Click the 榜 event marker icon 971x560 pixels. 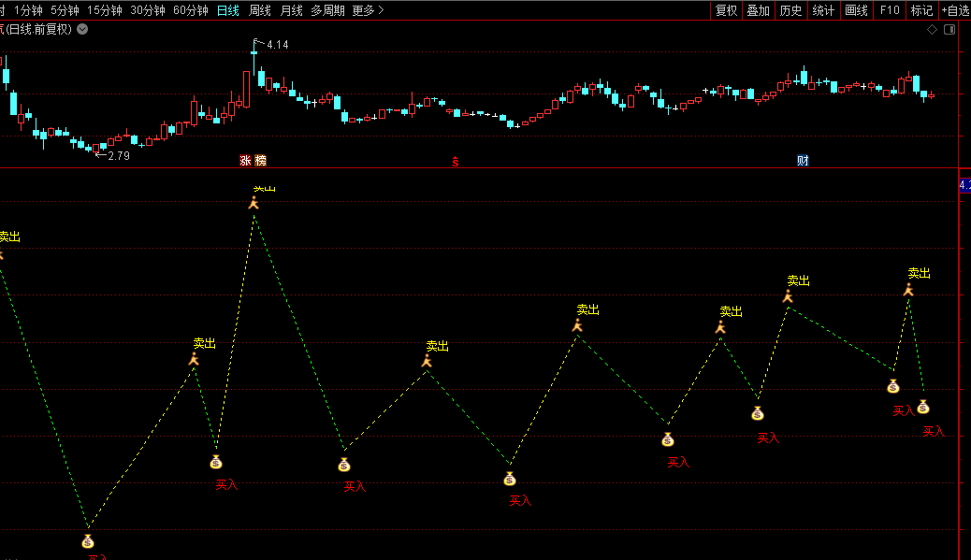(x=260, y=161)
